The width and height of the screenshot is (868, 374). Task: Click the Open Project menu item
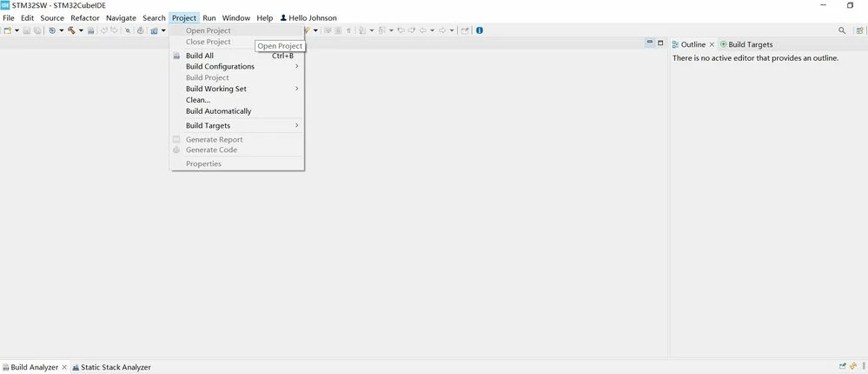237,30
